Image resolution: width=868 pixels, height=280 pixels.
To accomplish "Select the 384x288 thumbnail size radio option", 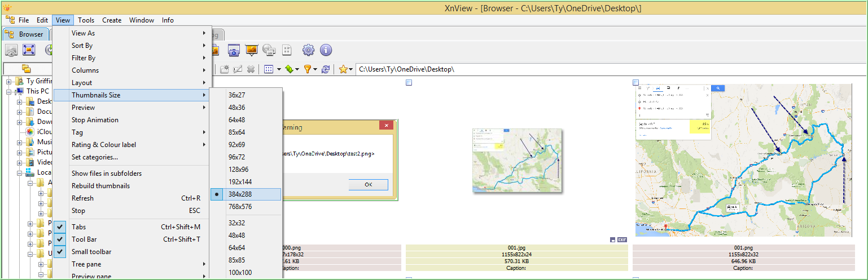I will (246, 194).
